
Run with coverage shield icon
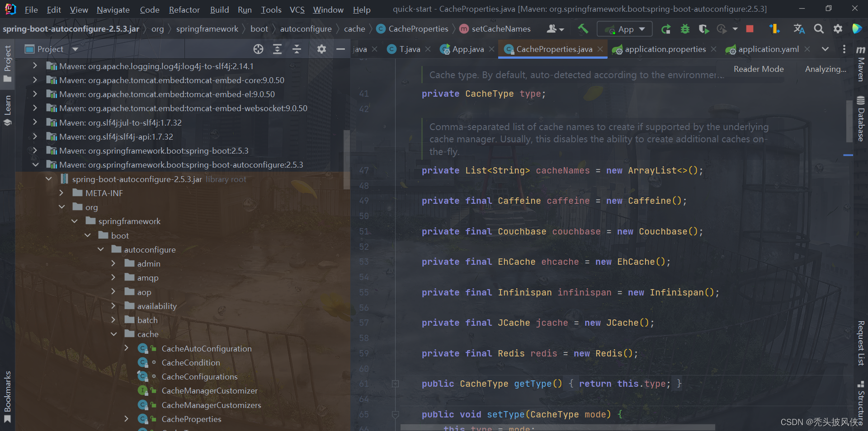(x=703, y=29)
